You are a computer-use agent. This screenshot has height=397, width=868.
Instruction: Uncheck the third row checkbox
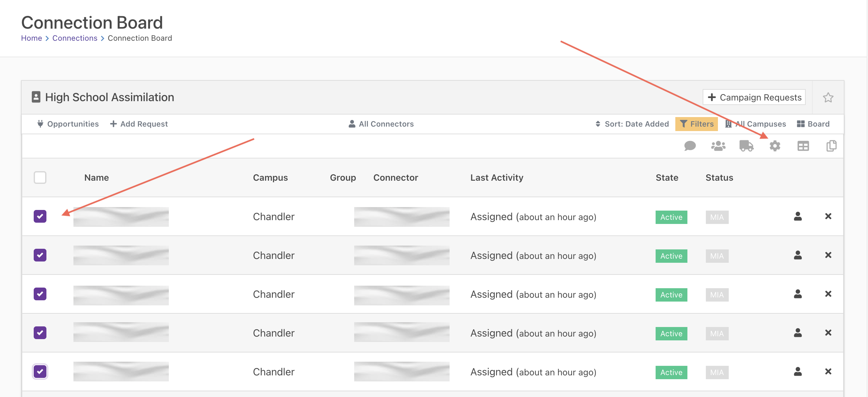coord(40,294)
